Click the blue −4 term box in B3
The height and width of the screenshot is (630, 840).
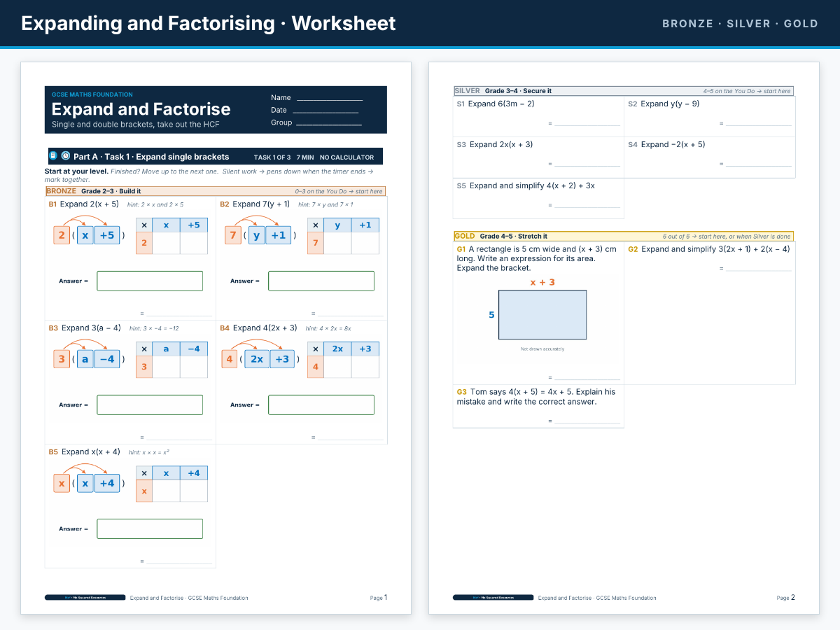(107, 359)
